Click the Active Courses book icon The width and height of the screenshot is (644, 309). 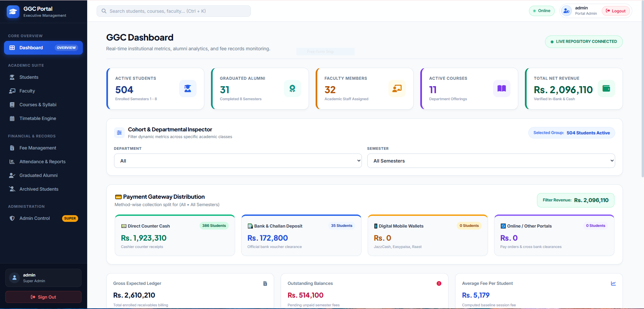point(502,88)
